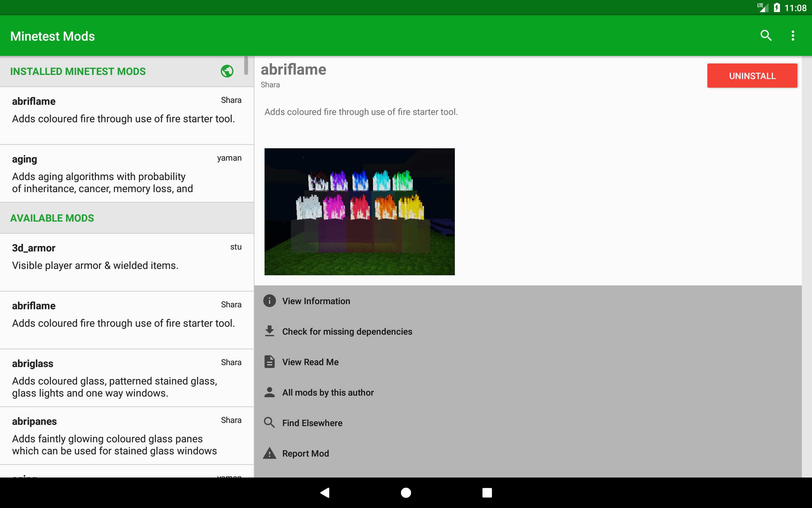812x508 pixels.
Task: Select All mods by this author
Action: 528,392
